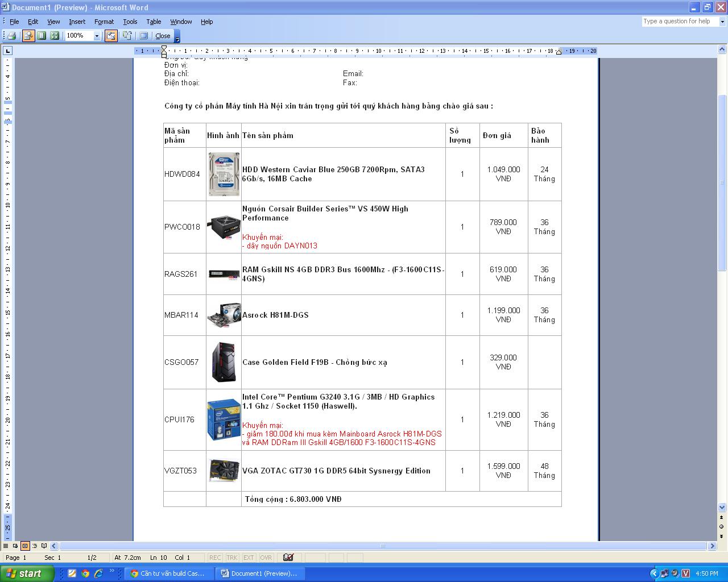Switch to Web Layout view icon
The image size is (728, 582).
[15, 546]
